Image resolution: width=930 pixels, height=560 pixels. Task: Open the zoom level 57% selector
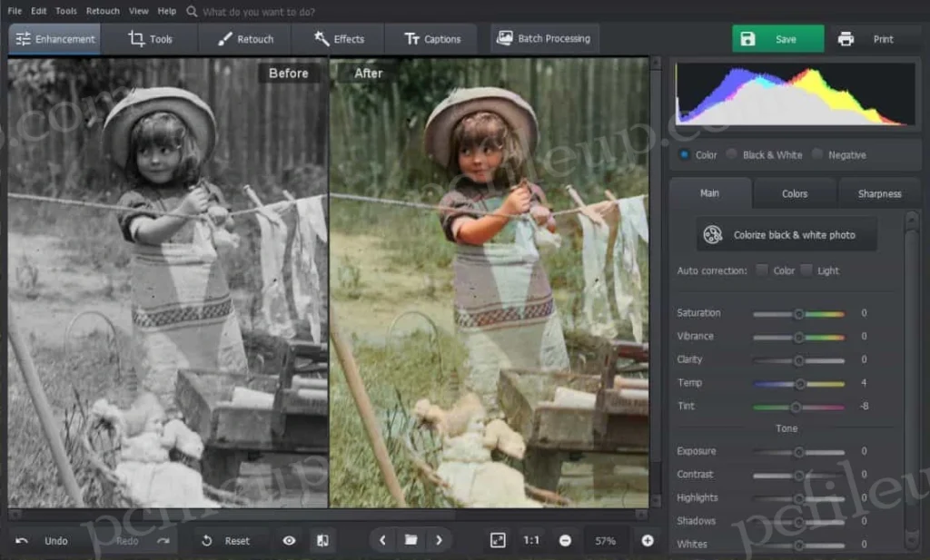[606, 540]
